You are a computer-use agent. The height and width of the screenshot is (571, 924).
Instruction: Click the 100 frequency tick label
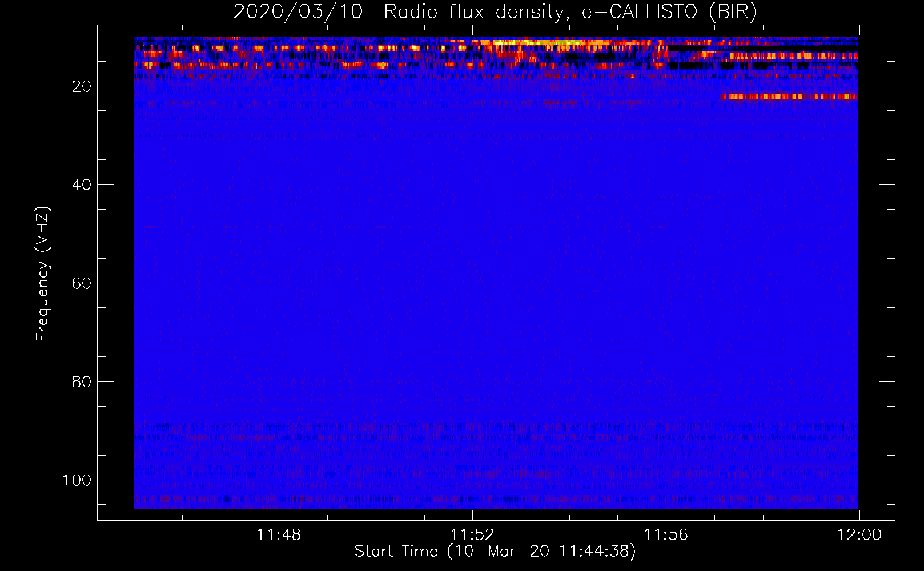click(77, 480)
